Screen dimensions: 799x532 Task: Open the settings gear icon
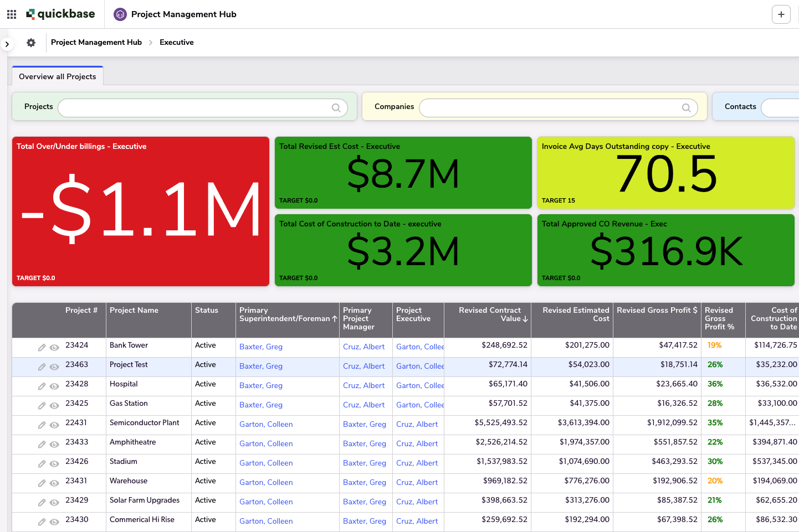click(31, 43)
